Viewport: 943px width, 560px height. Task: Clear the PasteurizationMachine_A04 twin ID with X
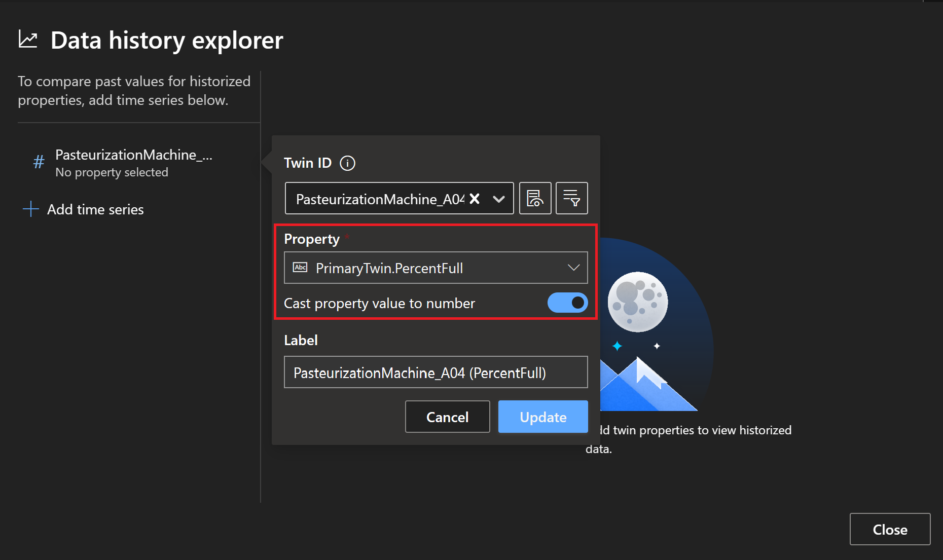point(475,199)
